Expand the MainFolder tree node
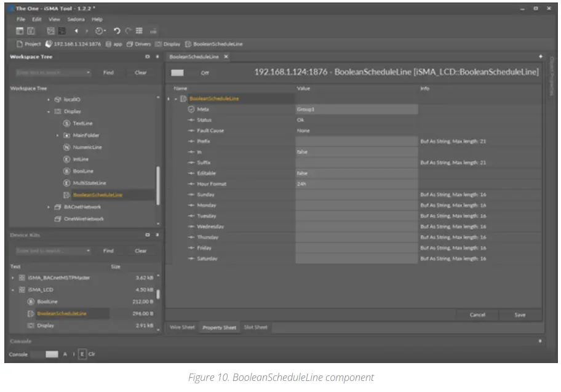This screenshot has height=392, width=561. (57, 135)
